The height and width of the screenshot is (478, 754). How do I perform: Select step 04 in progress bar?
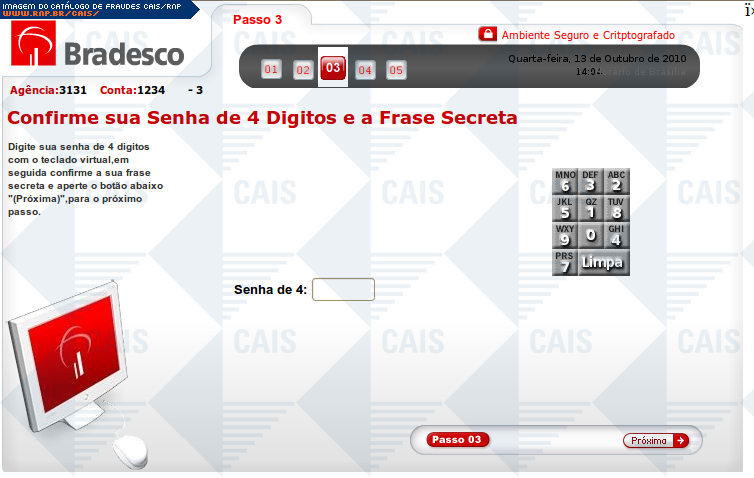click(365, 70)
